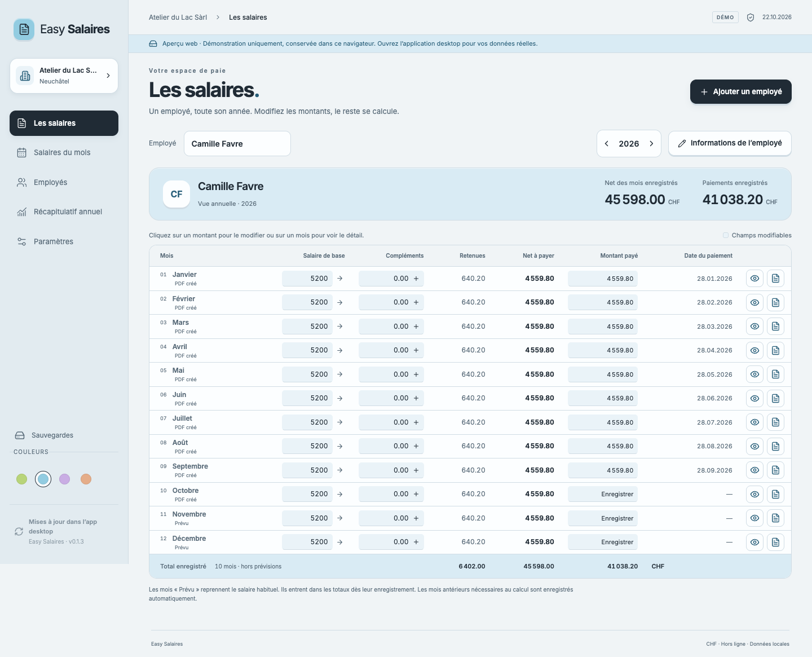The image size is (812, 657).
Task: Open the document icon for Septembre
Action: coord(775,470)
